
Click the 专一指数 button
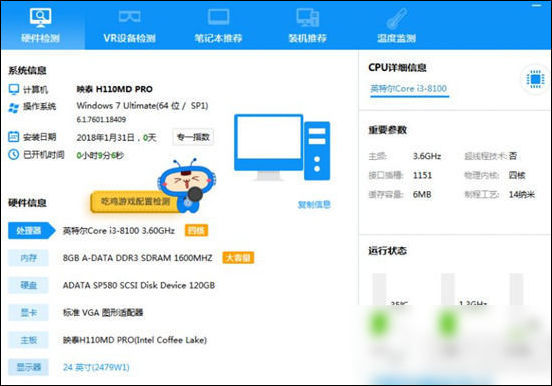193,137
